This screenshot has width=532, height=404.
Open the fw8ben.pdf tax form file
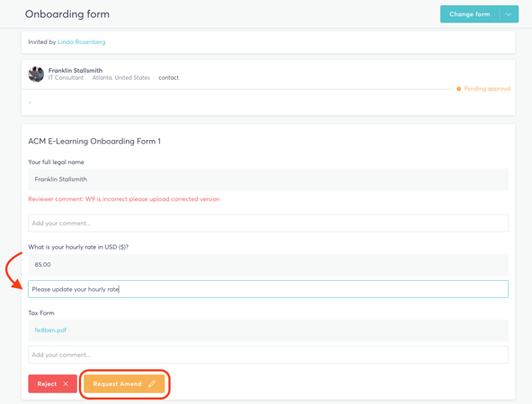click(x=50, y=330)
